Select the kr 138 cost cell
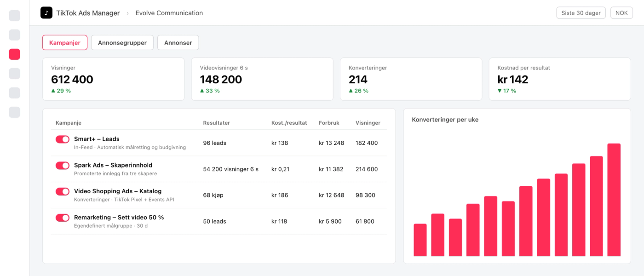This screenshot has width=644, height=276. [x=280, y=143]
